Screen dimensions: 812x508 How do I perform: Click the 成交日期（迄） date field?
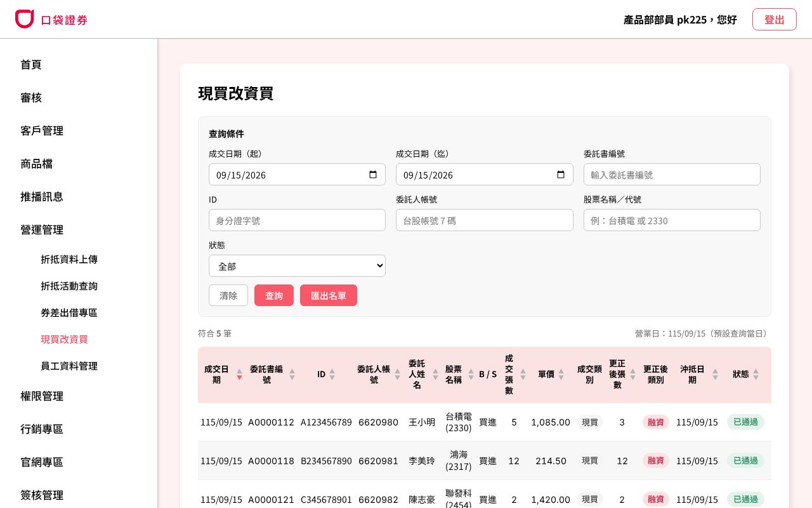click(x=484, y=175)
